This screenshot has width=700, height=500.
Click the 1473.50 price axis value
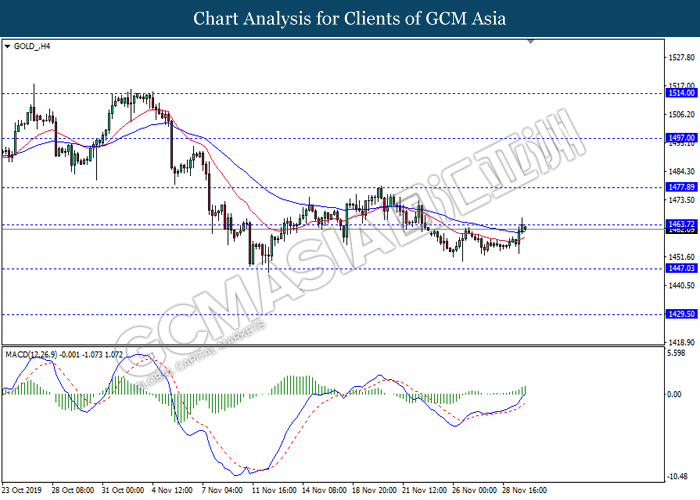coord(681,200)
